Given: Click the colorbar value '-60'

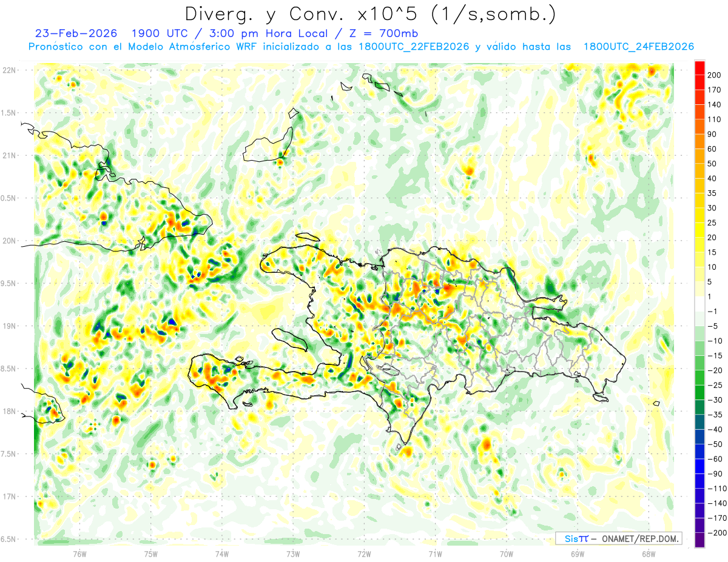Looking at the screenshot, I should (x=715, y=459).
